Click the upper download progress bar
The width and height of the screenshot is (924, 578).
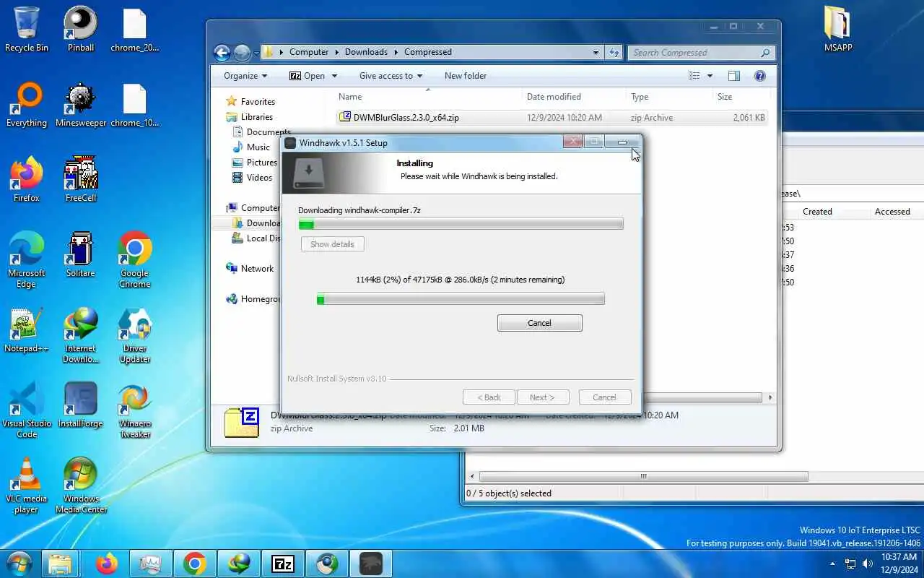pyautogui.click(x=461, y=225)
